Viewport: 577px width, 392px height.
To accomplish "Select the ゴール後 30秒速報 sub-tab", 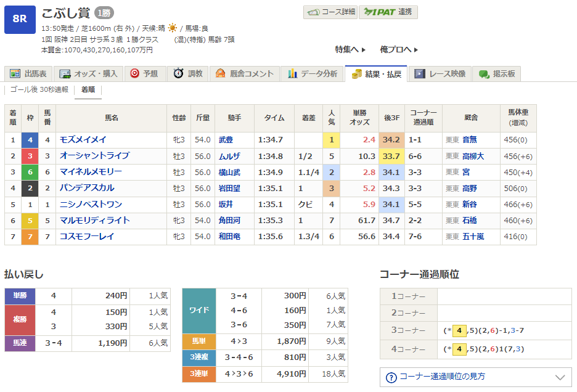I will tap(38, 90).
